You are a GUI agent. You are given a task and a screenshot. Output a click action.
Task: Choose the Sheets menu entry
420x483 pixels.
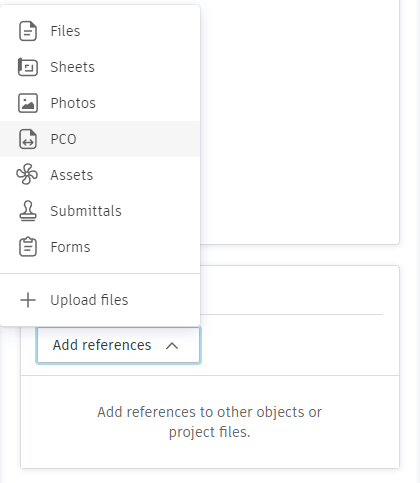[x=100, y=67]
